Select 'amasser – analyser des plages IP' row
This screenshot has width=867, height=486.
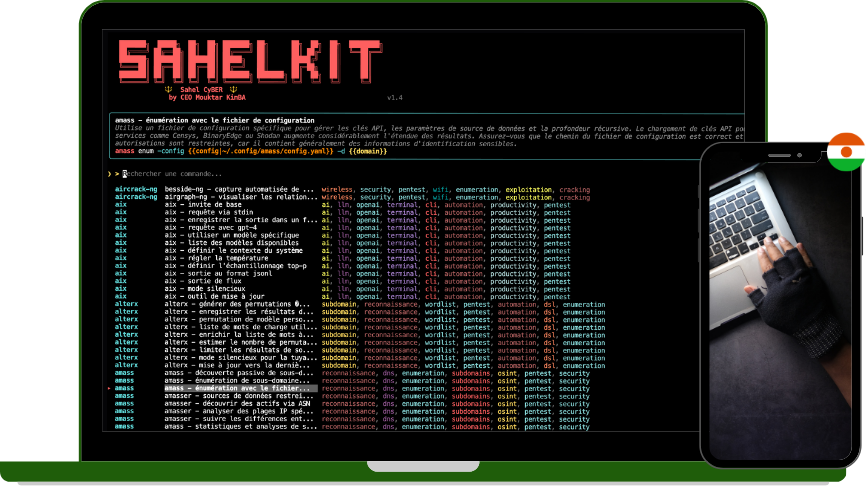tap(352, 411)
